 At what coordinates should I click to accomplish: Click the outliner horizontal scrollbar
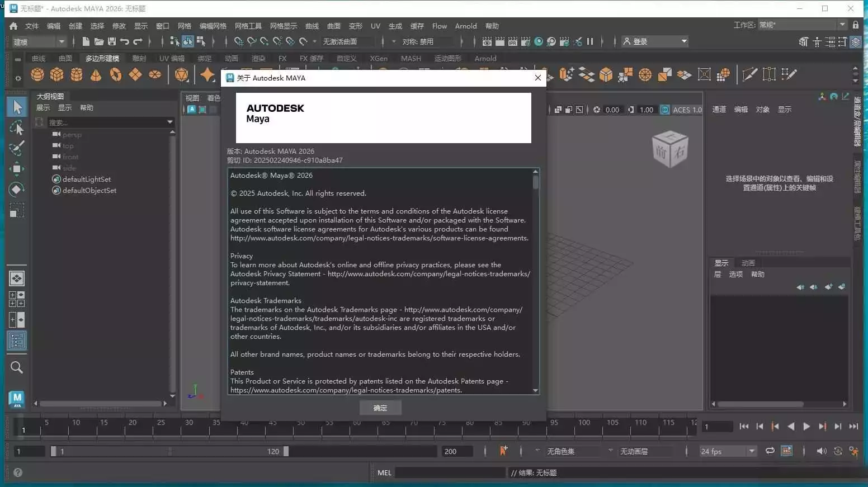101,403
